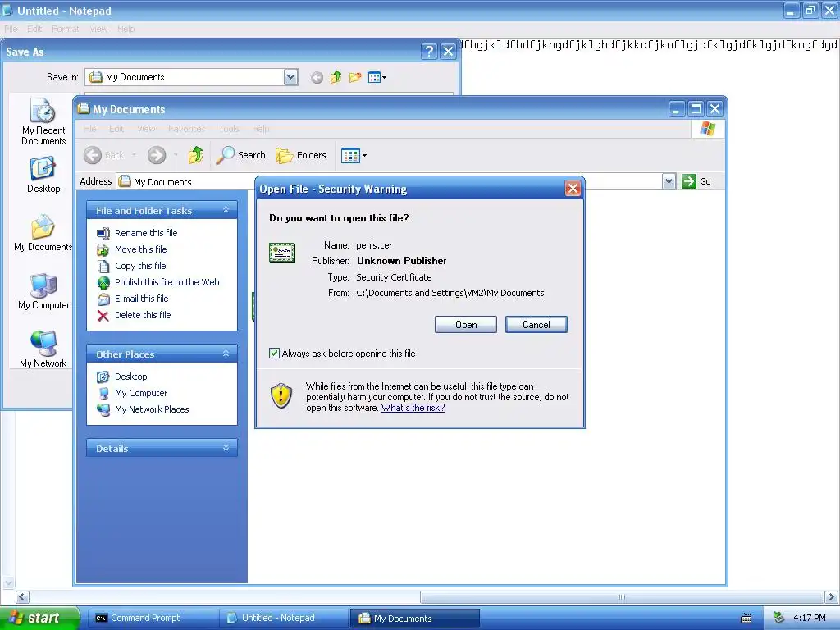Click the Notepad scroll left arrow
Image resolution: width=840 pixels, height=630 pixels.
22,597
